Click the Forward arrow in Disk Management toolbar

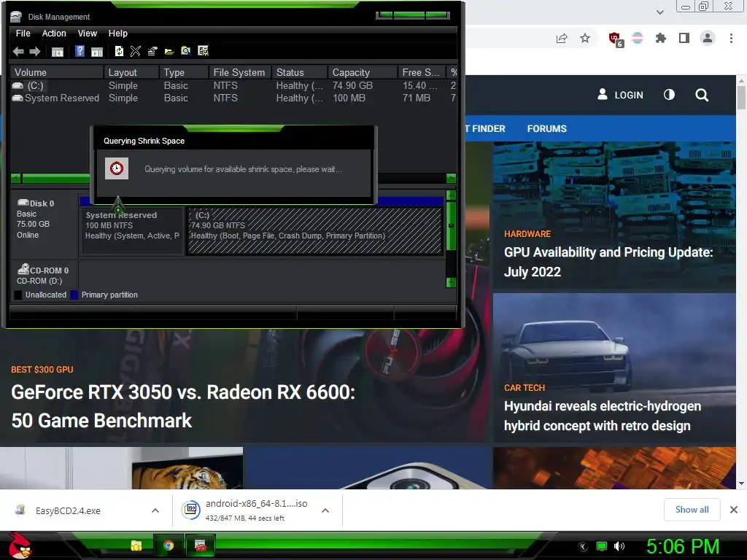click(x=35, y=52)
